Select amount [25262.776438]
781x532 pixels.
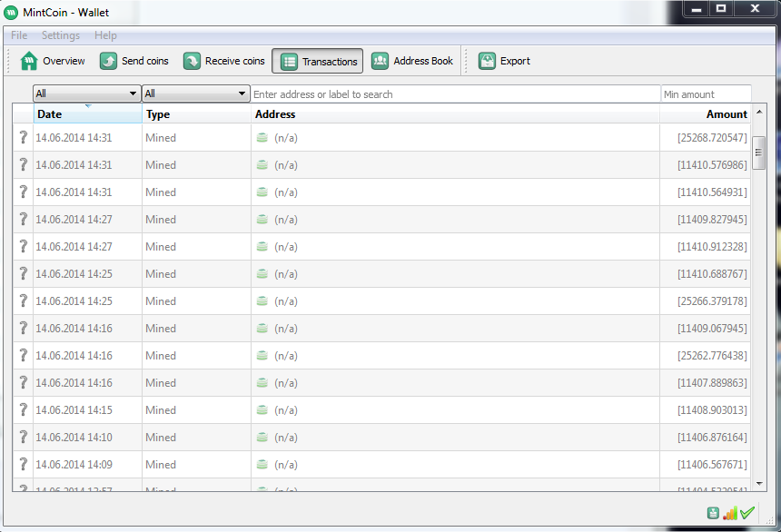pyautogui.click(x=712, y=356)
